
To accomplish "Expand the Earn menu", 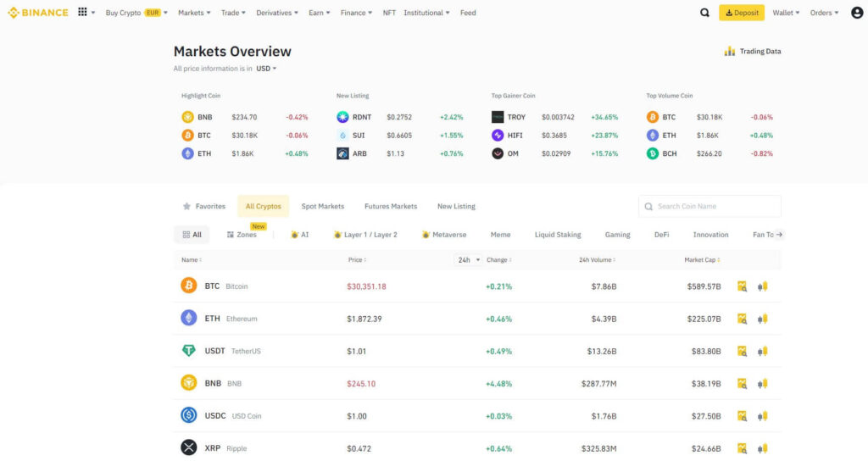I will tap(319, 12).
